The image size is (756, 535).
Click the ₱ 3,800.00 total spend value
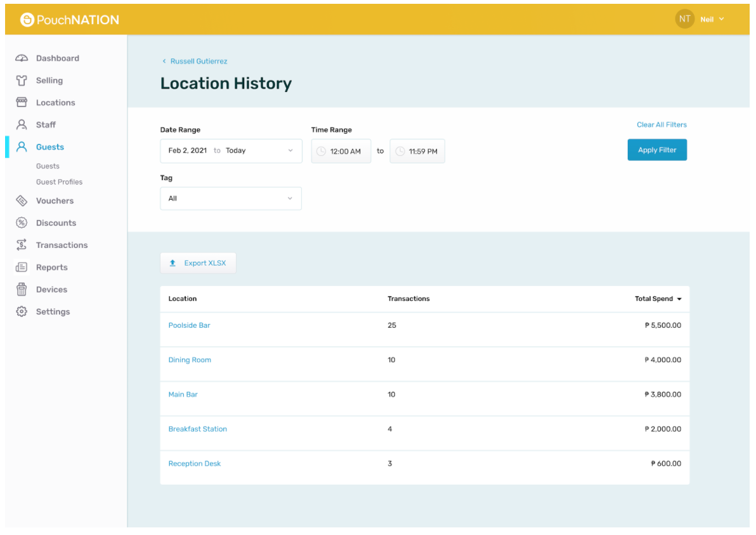pos(663,395)
